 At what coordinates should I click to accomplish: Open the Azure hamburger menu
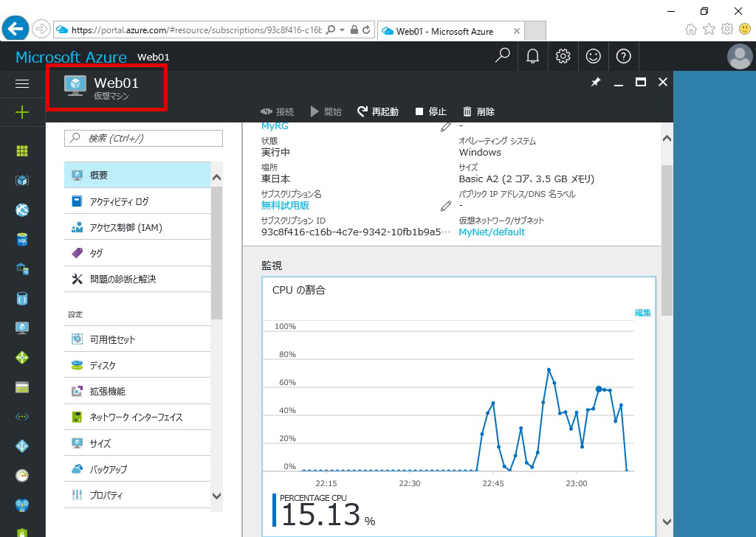[x=22, y=84]
